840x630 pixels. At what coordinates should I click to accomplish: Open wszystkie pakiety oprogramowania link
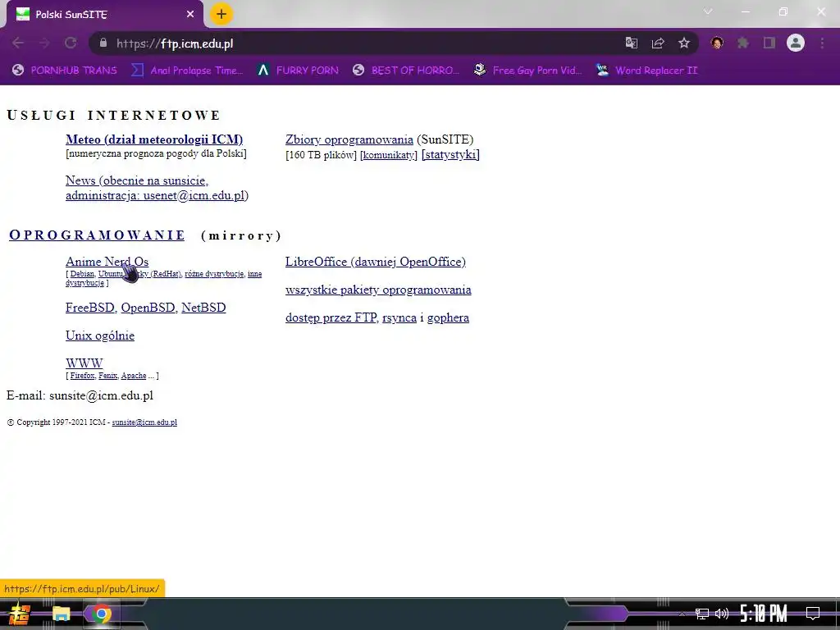coord(378,290)
